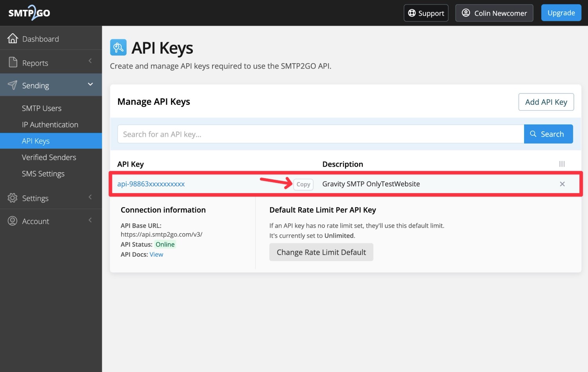This screenshot has width=588, height=372.
Task: Click the column settings icon beside Description
Action: [x=562, y=164]
